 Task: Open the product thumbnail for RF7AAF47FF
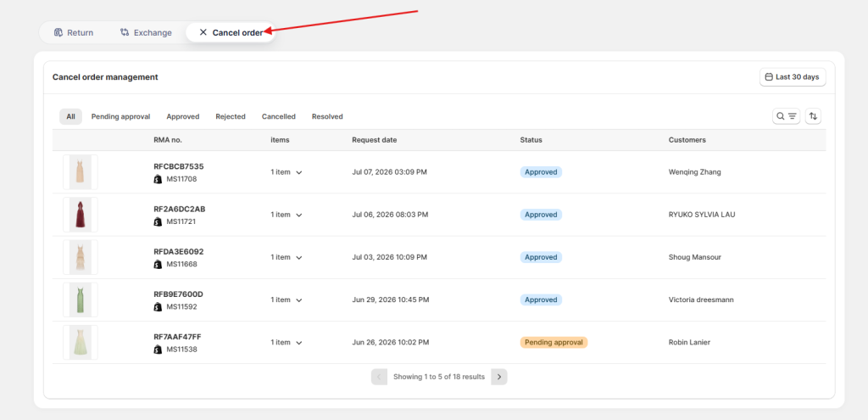coord(81,343)
